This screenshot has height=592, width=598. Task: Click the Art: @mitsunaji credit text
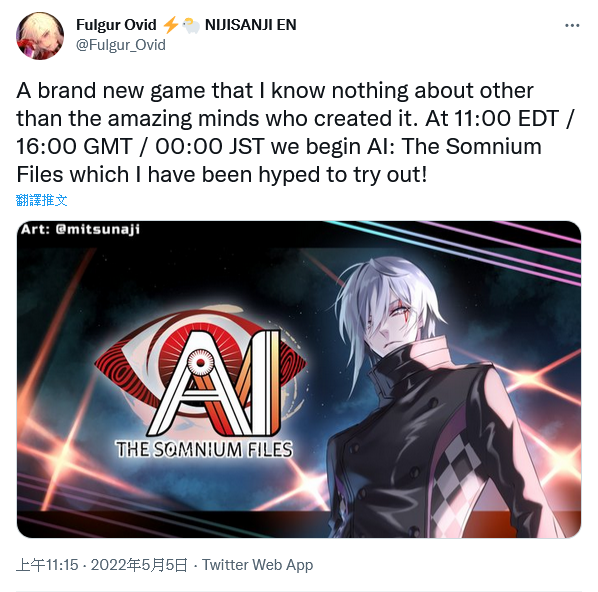coord(80,229)
